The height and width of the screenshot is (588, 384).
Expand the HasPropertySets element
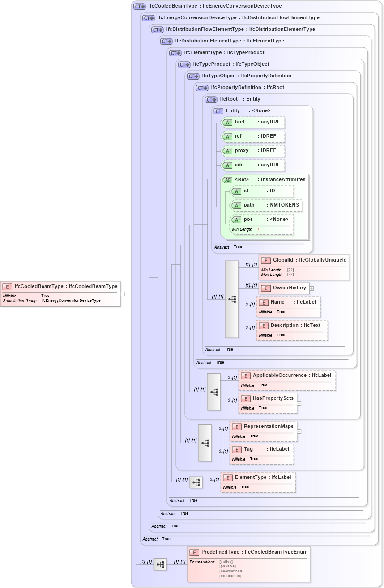coord(299,403)
